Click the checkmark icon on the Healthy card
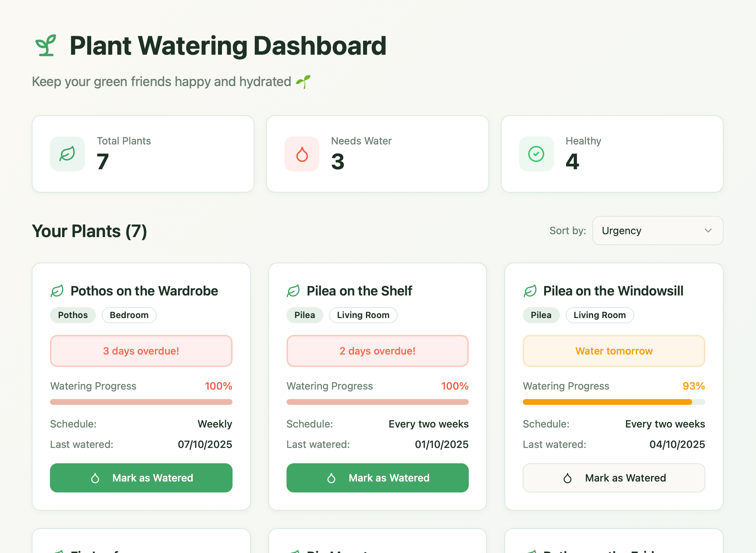 [536, 154]
